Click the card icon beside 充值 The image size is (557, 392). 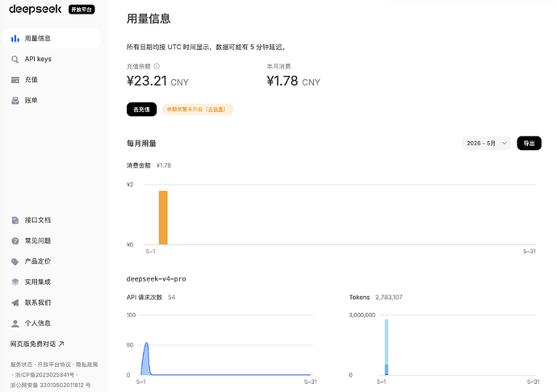15,80
